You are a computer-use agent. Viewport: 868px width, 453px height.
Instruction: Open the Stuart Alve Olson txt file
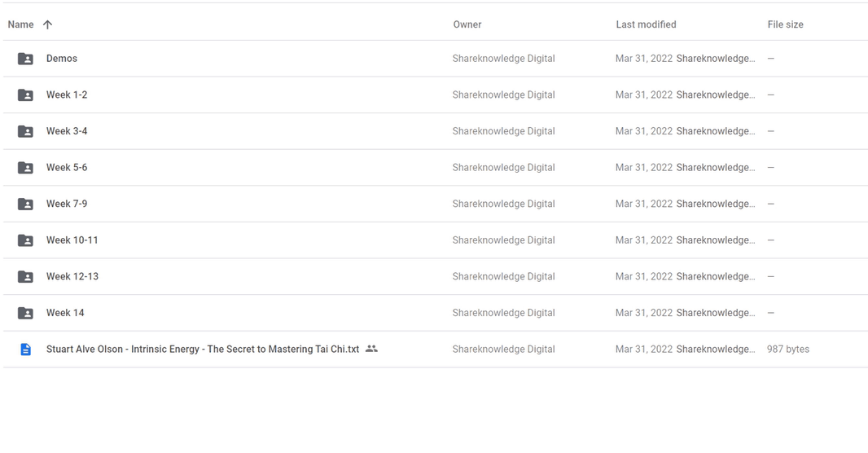click(x=203, y=349)
